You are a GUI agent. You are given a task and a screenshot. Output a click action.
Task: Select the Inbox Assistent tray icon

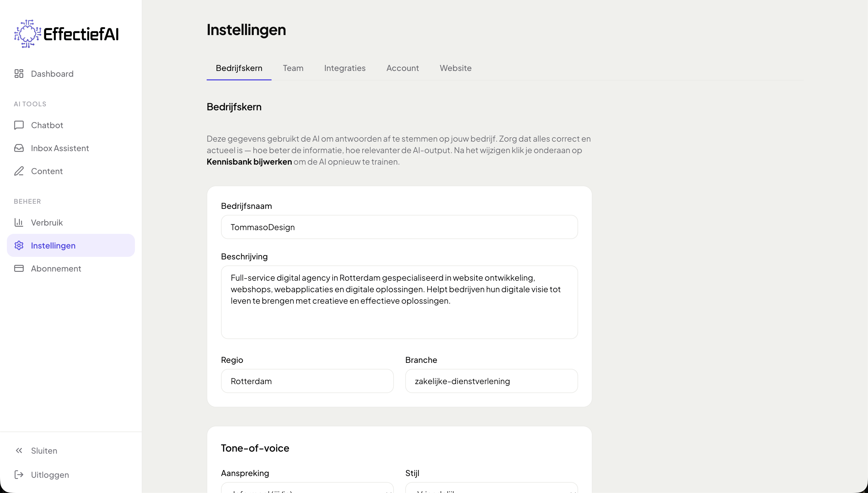tap(19, 148)
